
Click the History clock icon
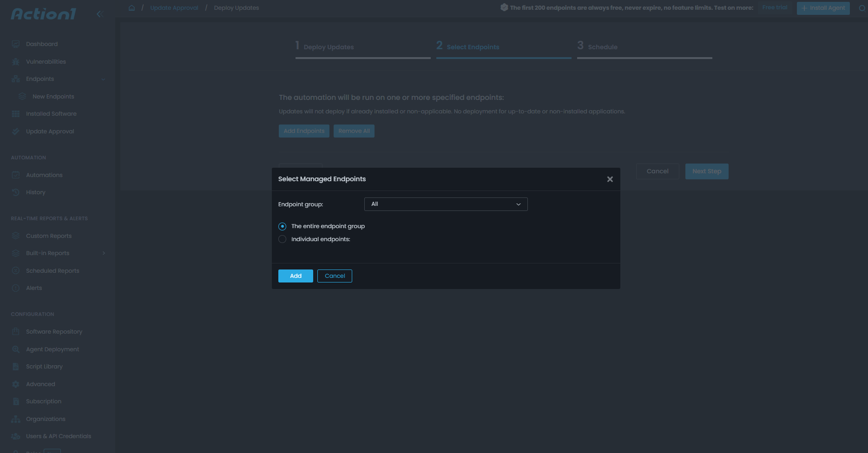16,192
